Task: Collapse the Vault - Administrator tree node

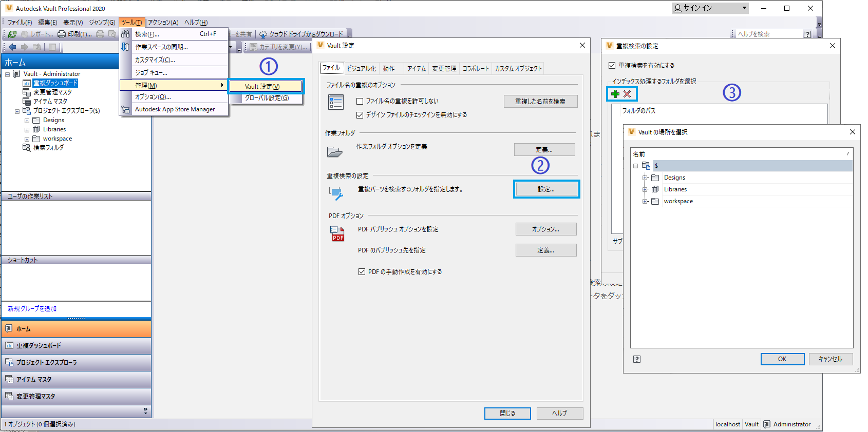Action: (x=8, y=74)
